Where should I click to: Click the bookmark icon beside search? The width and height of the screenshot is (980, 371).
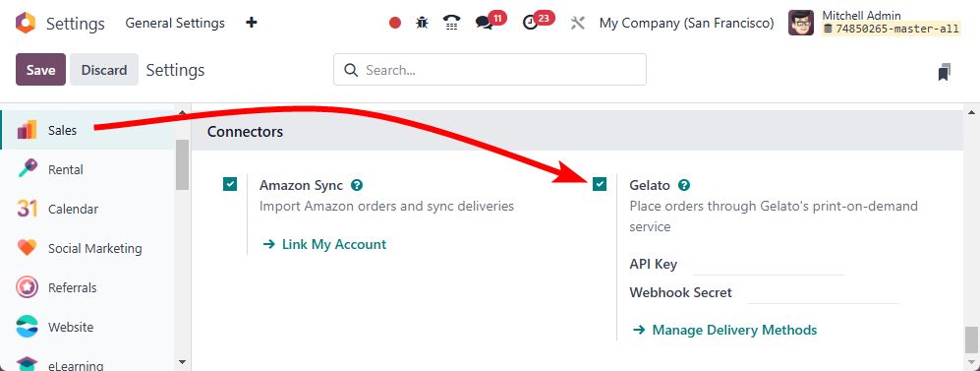[x=945, y=72]
